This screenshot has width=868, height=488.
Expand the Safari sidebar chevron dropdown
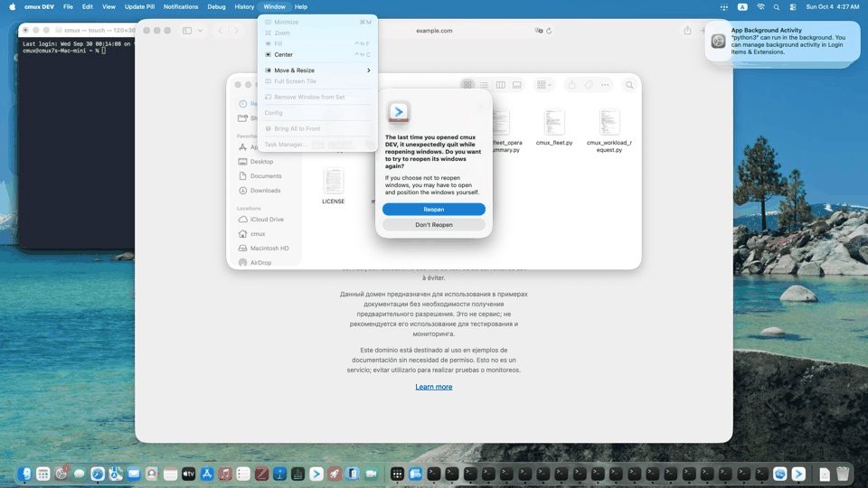(200, 31)
